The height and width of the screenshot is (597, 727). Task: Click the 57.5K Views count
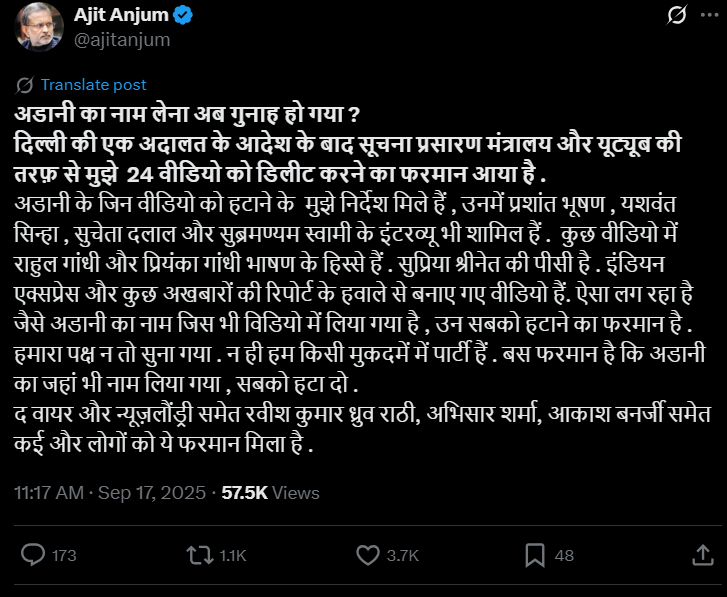click(270, 493)
